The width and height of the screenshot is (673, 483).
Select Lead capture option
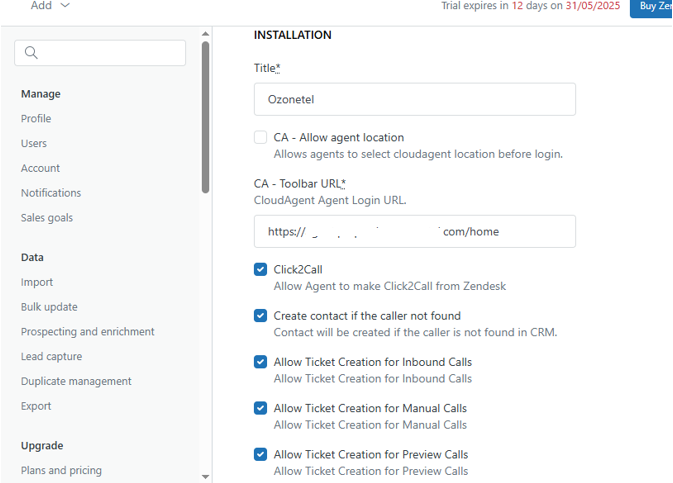pos(52,356)
